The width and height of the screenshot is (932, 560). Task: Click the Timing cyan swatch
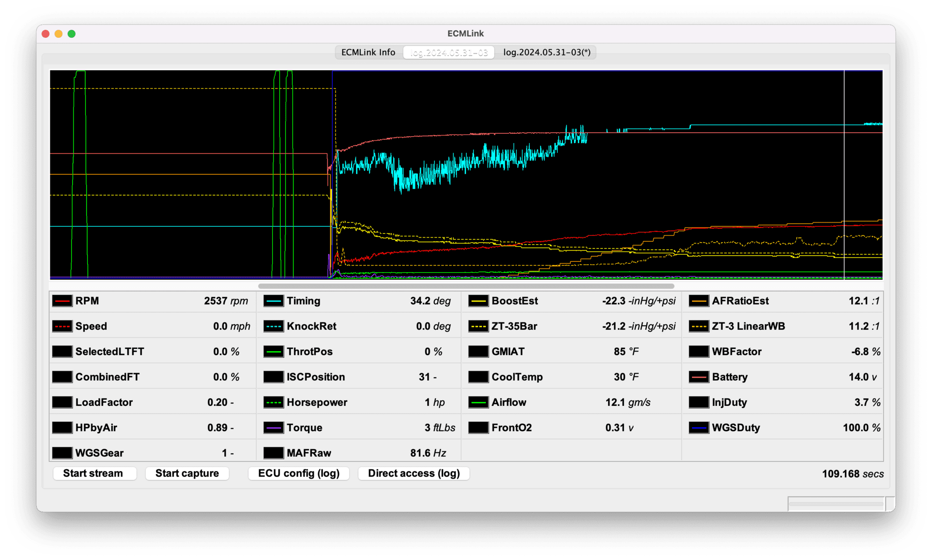pyautogui.click(x=274, y=301)
